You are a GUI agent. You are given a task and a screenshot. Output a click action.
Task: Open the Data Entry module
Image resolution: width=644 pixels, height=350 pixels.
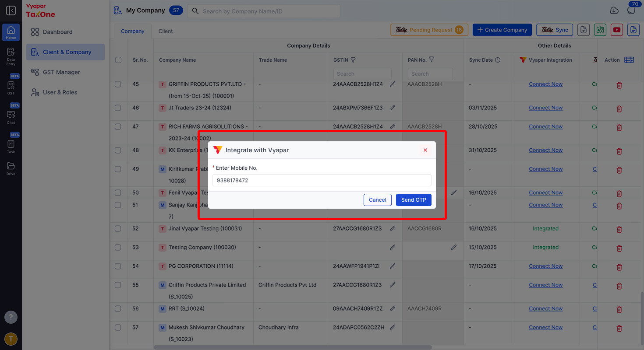coord(11,56)
